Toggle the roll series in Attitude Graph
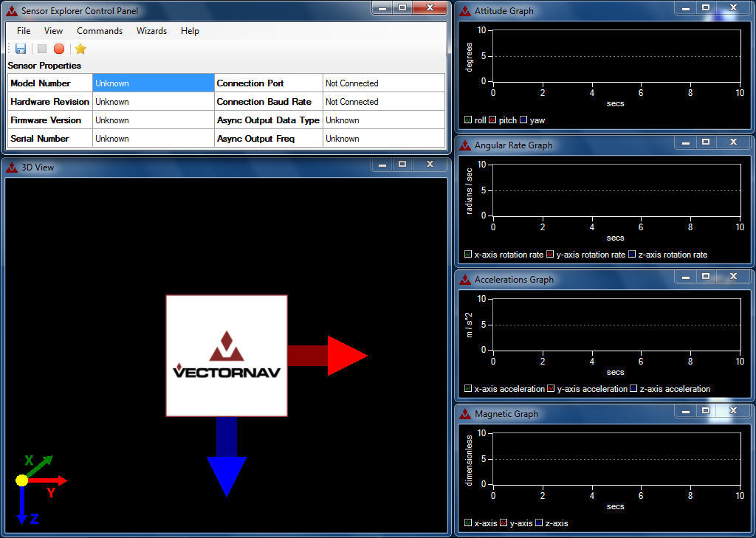 pos(467,120)
